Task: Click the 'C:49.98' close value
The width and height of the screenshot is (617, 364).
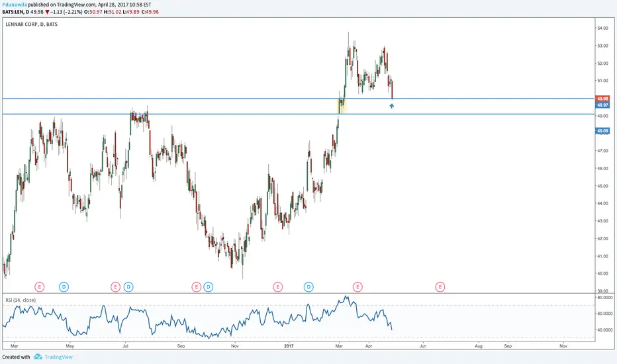Action: click(x=150, y=12)
